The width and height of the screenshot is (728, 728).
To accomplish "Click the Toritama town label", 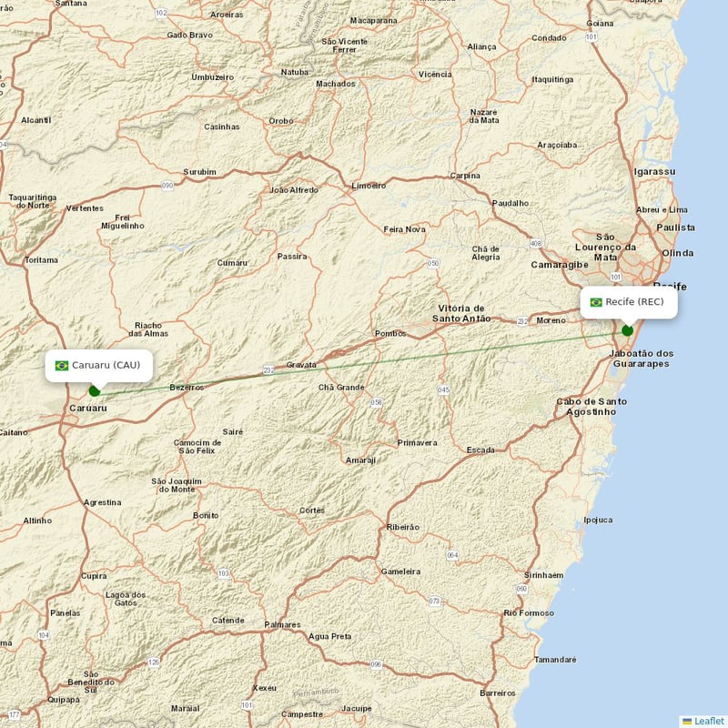I will pyautogui.click(x=41, y=260).
